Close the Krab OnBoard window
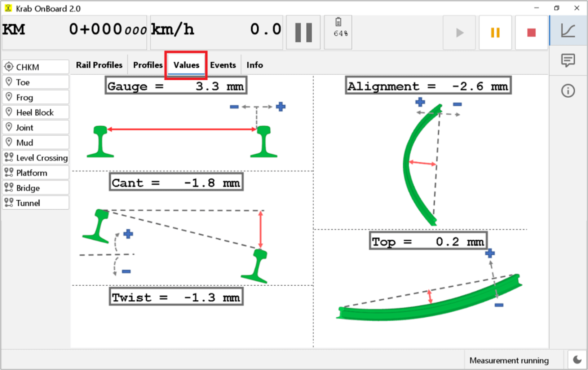The height and width of the screenshot is (370, 588). tap(577, 8)
